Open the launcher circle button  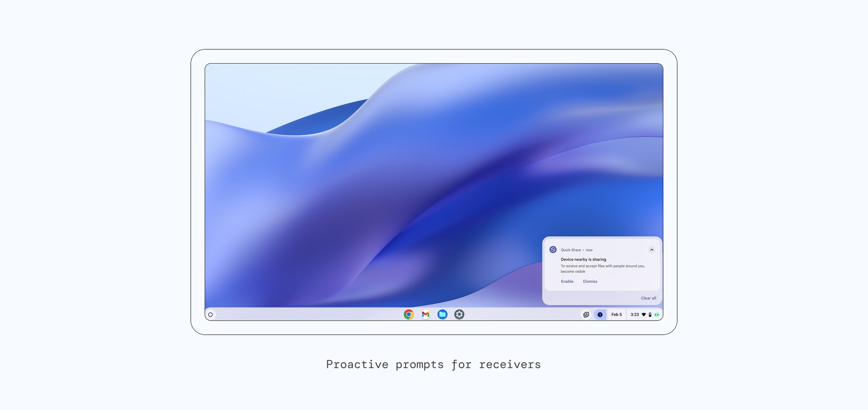tap(211, 315)
